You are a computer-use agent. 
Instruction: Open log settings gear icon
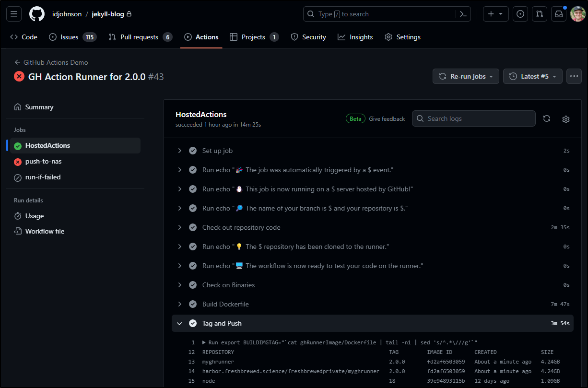coord(566,119)
